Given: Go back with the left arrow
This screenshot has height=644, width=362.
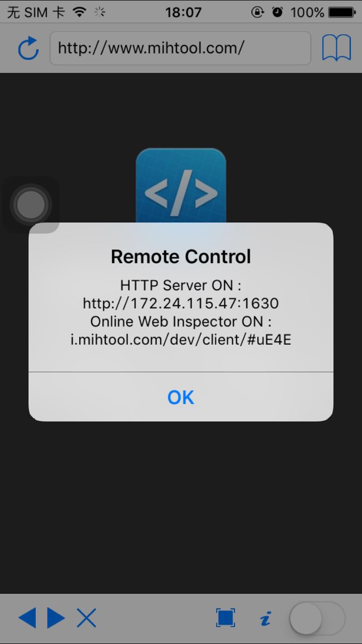Looking at the screenshot, I should click(x=27, y=618).
